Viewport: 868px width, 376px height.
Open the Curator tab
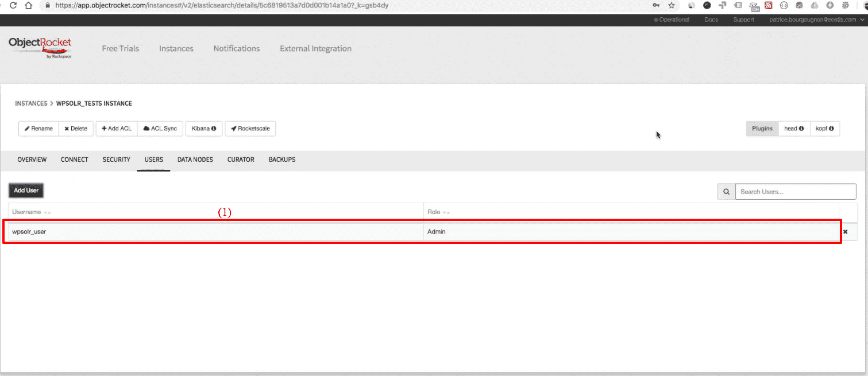[241, 160]
